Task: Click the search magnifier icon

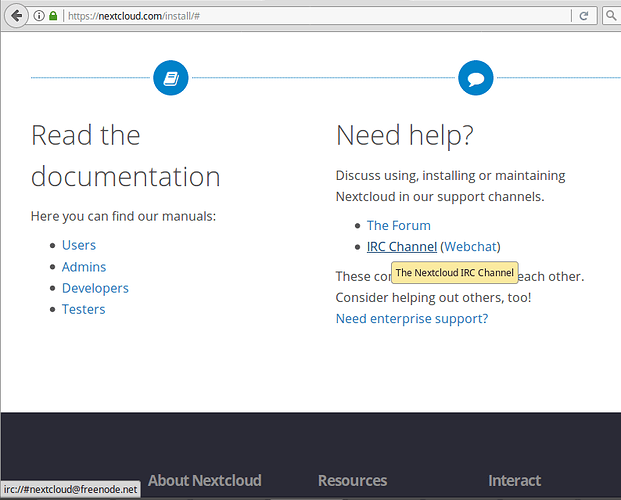Action: pyautogui.click(x=611, y=16)
